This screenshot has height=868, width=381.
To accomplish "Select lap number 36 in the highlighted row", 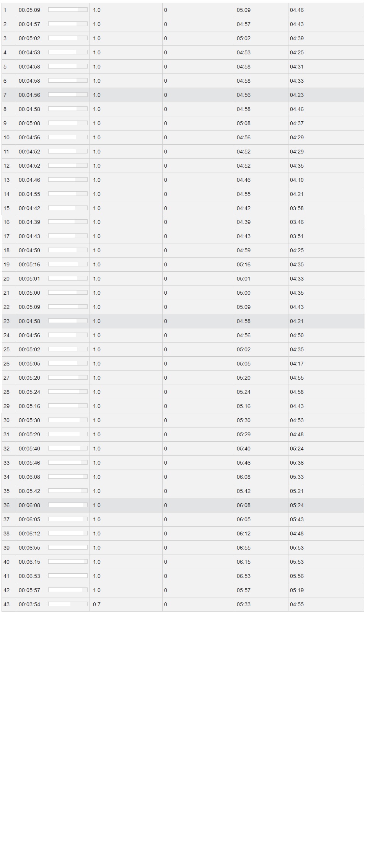I will [x=7, y=505].
